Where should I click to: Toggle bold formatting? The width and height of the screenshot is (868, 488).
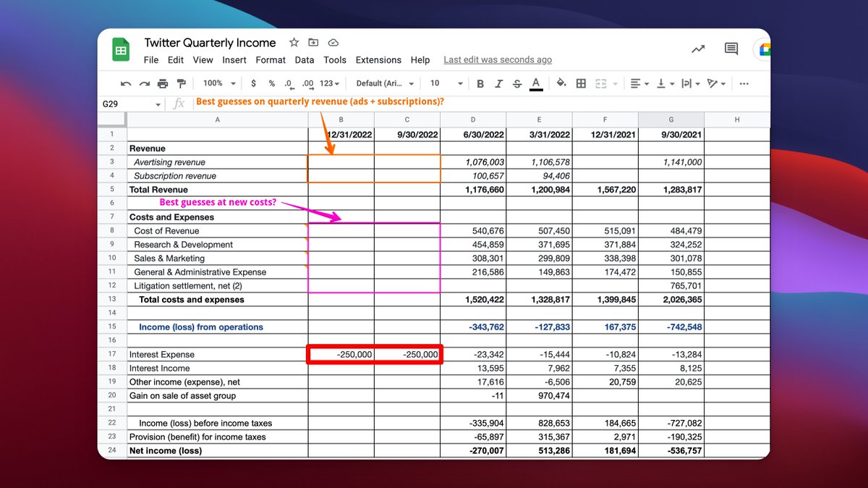click(x=480, y=84)
